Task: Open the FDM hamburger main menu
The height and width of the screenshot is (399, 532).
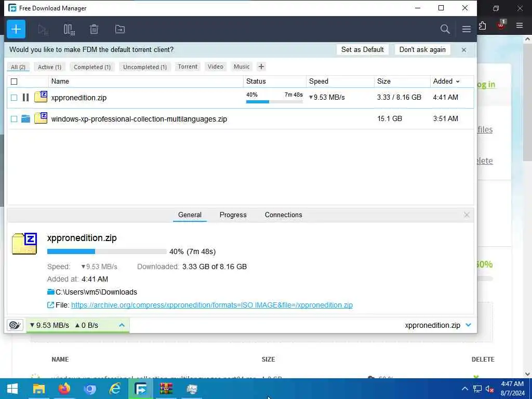Action: click(466, 29)
